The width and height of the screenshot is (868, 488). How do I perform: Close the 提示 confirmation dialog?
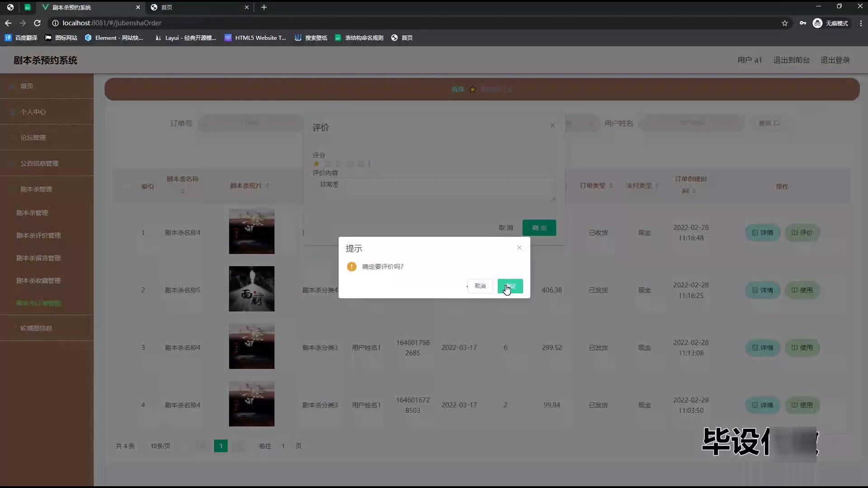pos(519,248)
